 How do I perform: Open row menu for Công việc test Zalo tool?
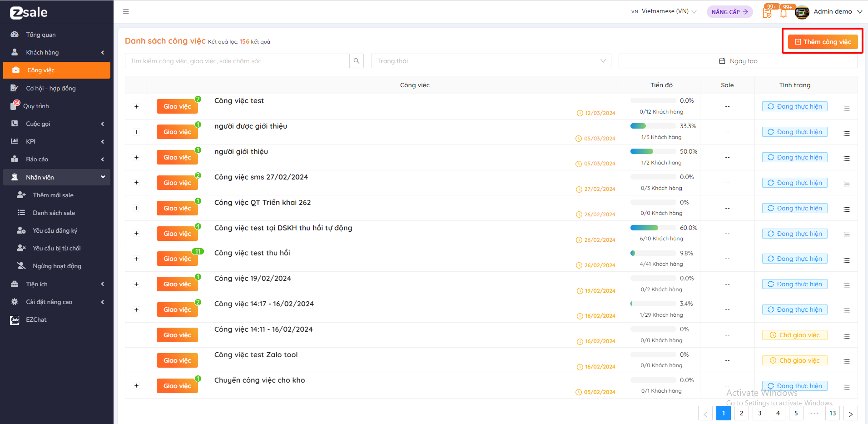coord(847,362)
